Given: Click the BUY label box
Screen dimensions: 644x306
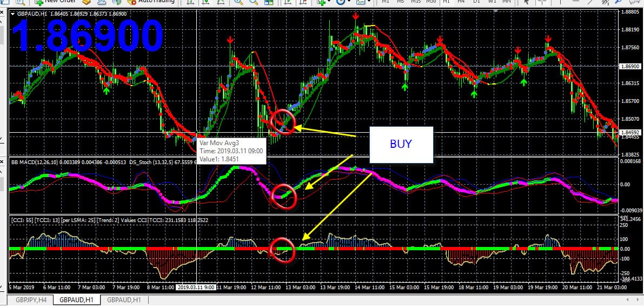Looking at the screenshot, I should pos(401,144).
